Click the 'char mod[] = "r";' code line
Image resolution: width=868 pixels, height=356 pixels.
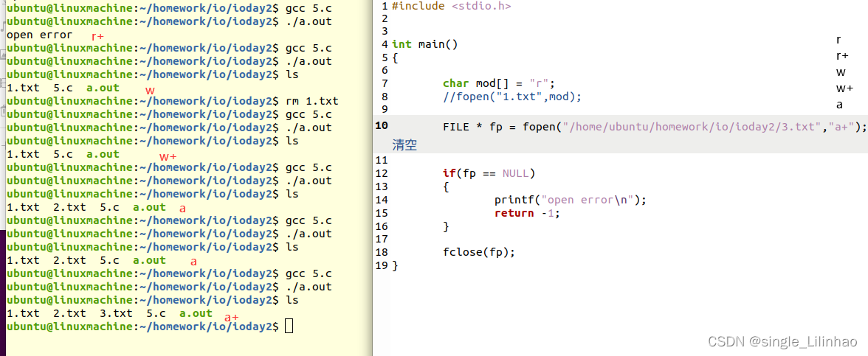click(498, 83)
